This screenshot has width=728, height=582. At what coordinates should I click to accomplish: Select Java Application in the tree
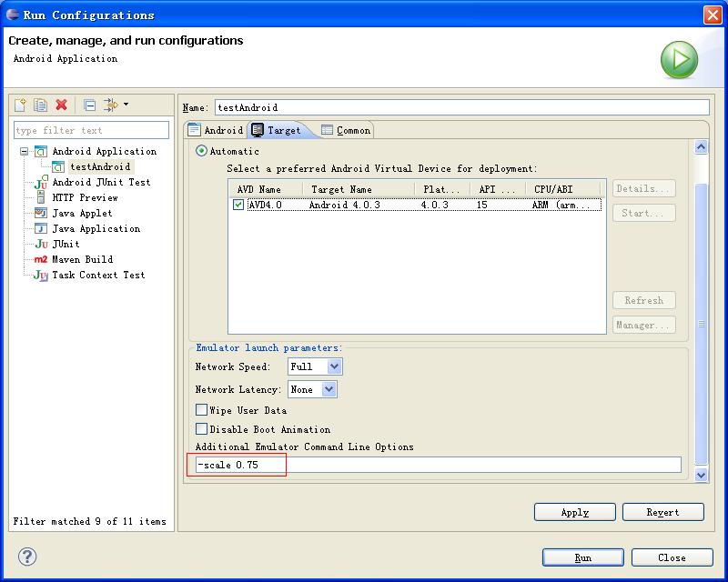tap(96, 228)
